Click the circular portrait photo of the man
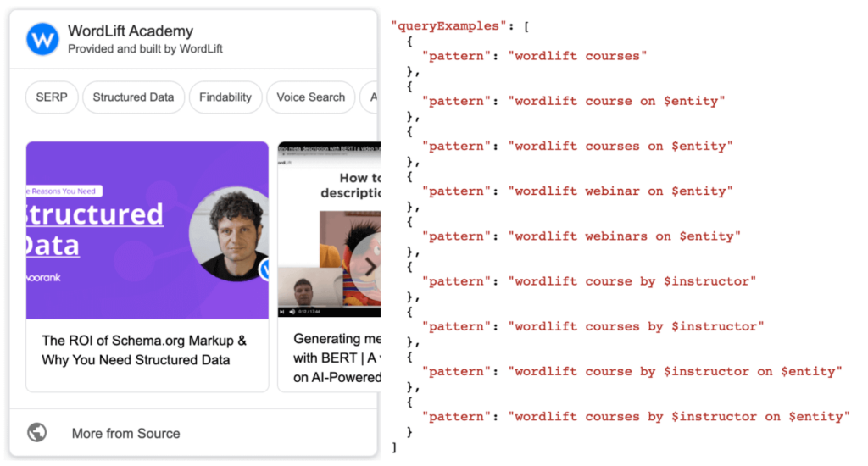Viewport: 868px width, 466px height. (x=229, y=234)
